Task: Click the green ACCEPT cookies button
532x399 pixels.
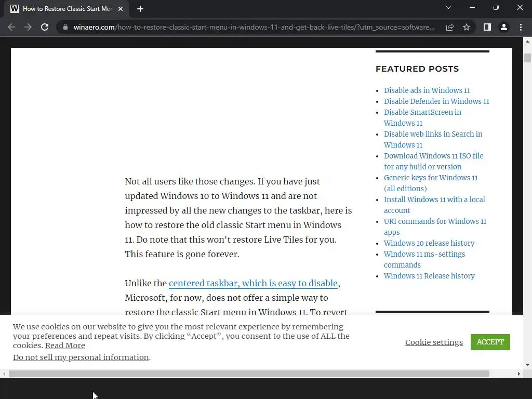Action: (490, 342)
